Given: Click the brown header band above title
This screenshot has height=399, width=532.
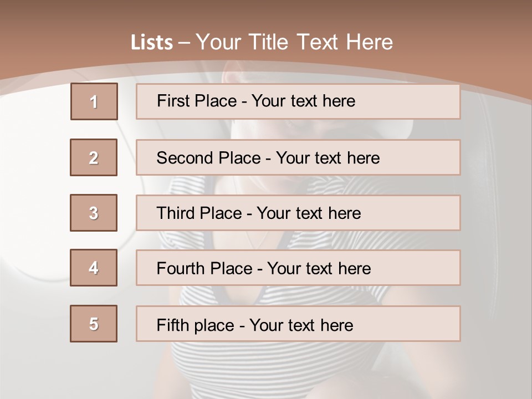Looking at the screenshot, I should point(266,14).
